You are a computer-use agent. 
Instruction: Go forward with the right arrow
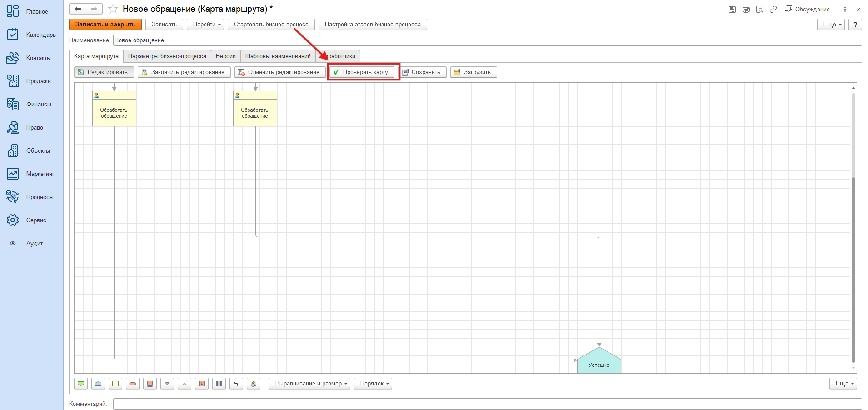tap(94, 9)
